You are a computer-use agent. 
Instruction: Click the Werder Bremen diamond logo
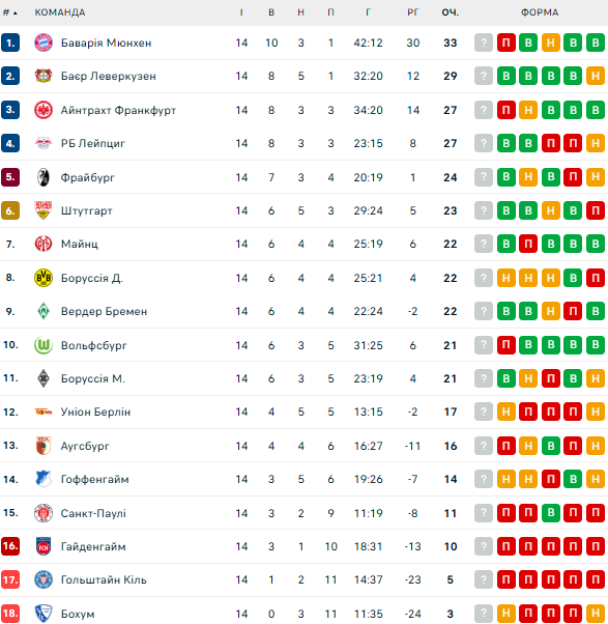(x=43, y=311)
